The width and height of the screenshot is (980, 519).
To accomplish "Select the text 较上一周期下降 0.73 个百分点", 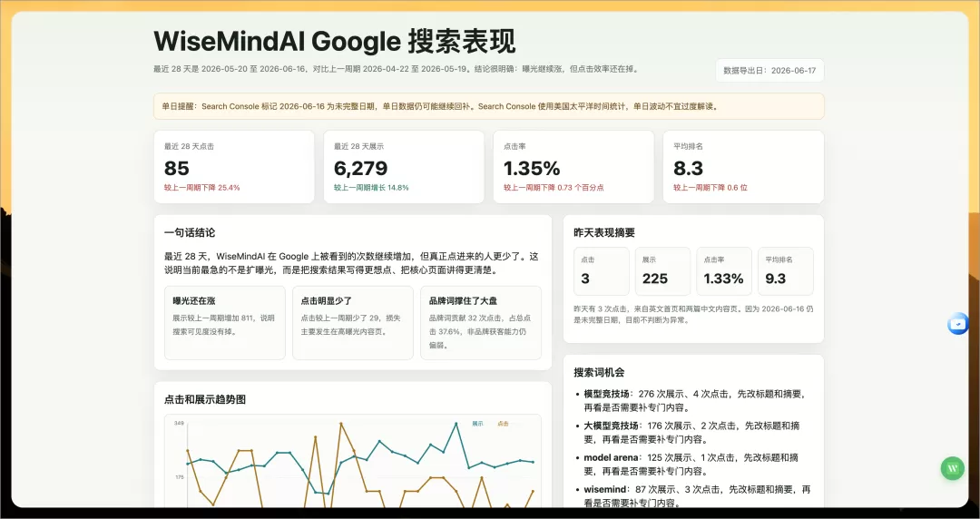I will [x=554, y=188].
